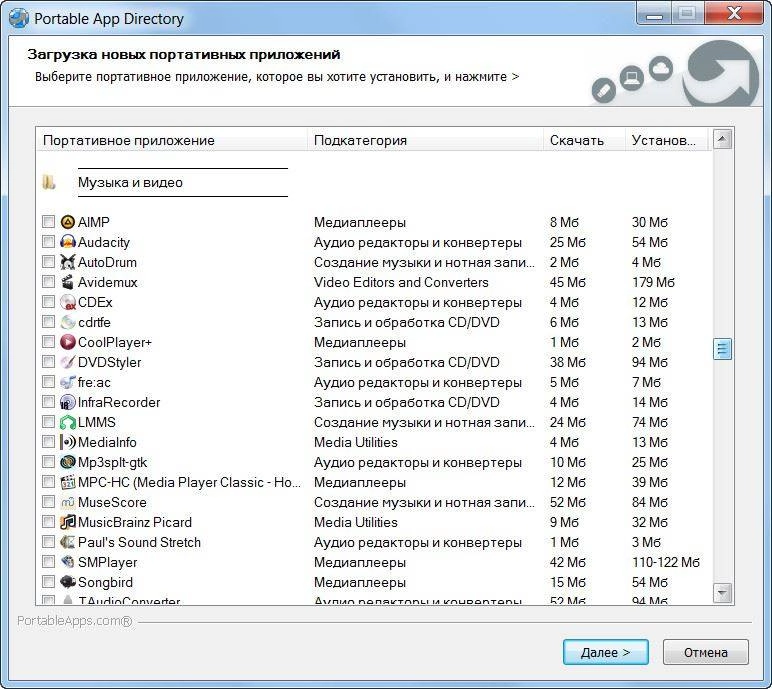Screen dimensions: 772x689
Task: Click the Audacity headphones icon
Action: 67,242
